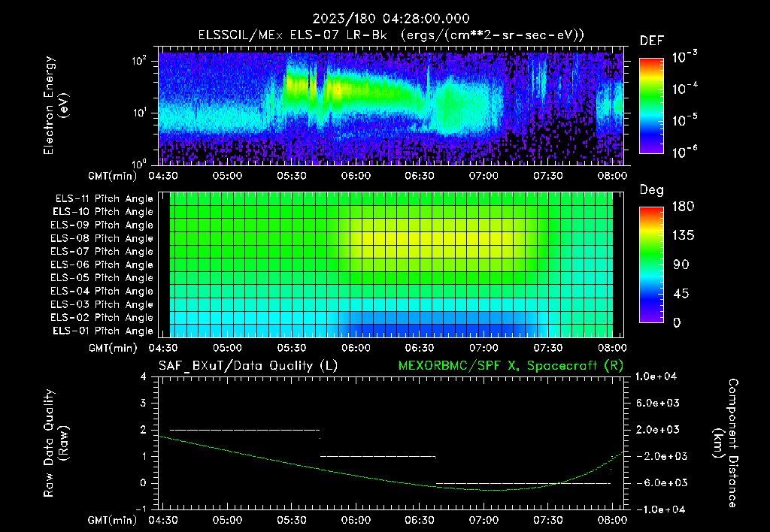Click the quality level 1 line segment
Image resolution: width=770 pixels, height=532 pixels.
click(377, 456)
